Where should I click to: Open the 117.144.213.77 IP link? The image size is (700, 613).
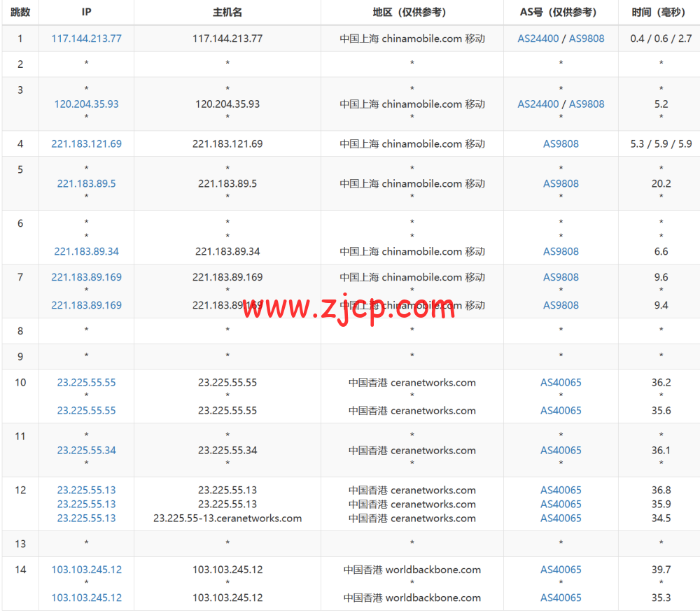pyautogui.click(x=86, y=38)
